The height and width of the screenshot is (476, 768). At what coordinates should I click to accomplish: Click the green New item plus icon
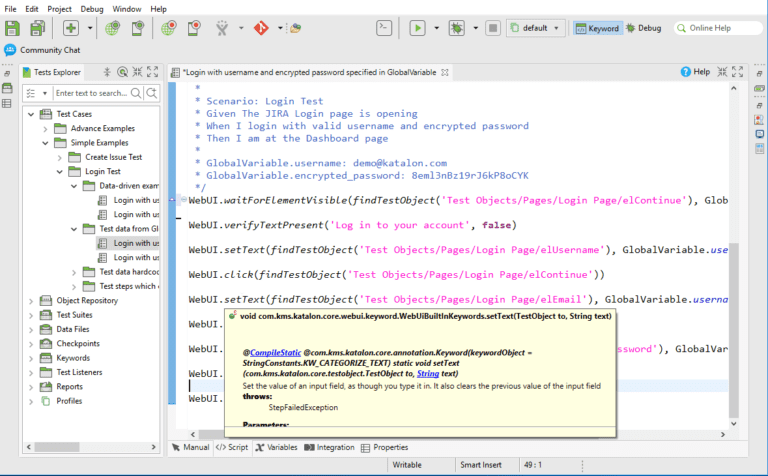71,28
